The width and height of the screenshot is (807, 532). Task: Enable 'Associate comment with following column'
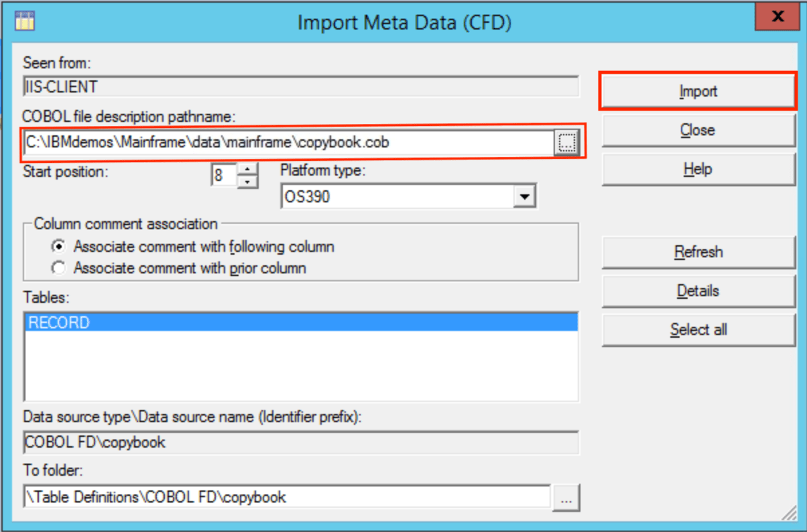(x=59, y=247)
